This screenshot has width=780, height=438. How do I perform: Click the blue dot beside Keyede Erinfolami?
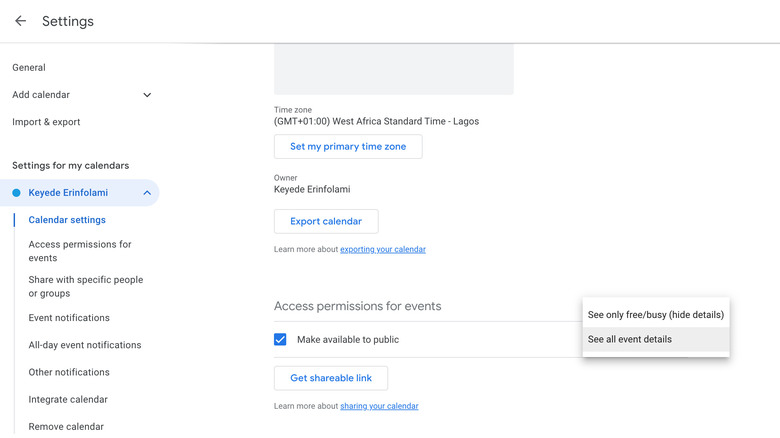pos(16,193)
